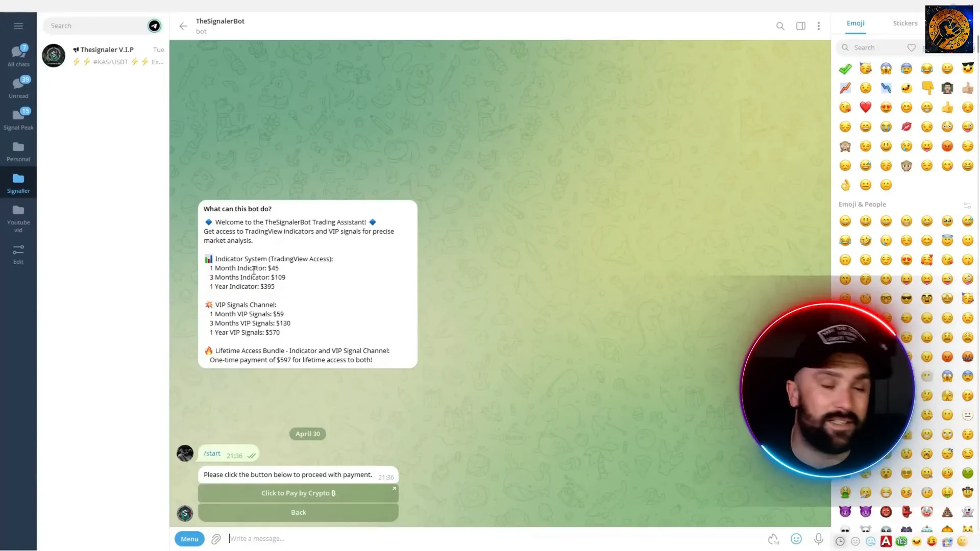980x551 pixels.
Task: Pick the party face emoji
Action: point(866,68)
